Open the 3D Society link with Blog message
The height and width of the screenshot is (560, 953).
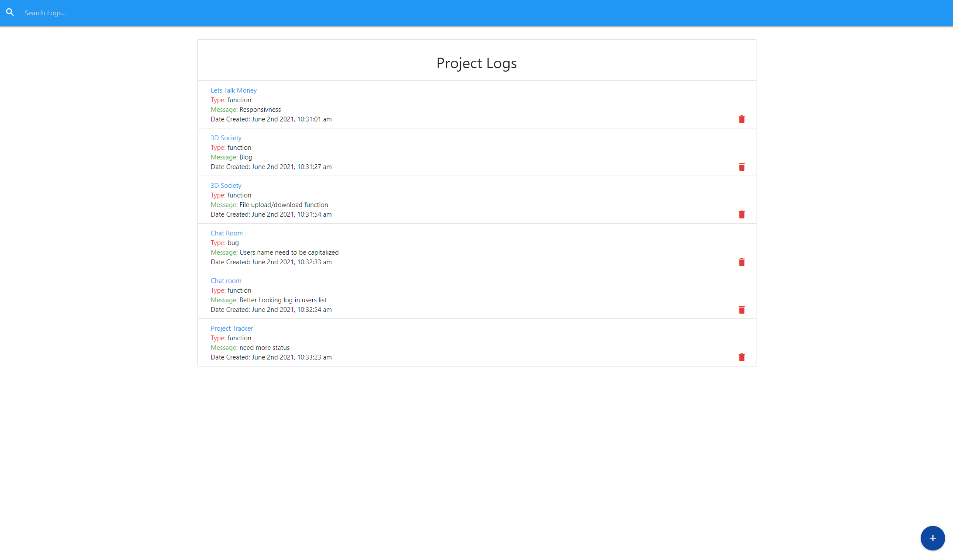pos(226,138)
